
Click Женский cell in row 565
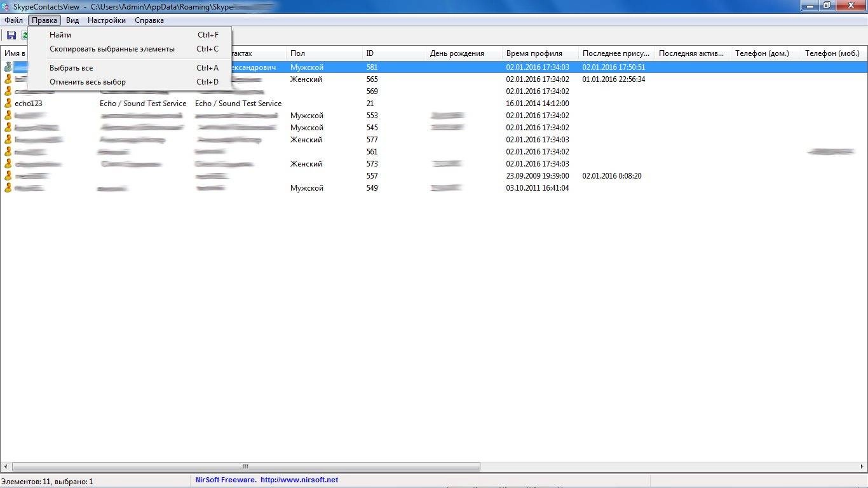click(306, 79)
